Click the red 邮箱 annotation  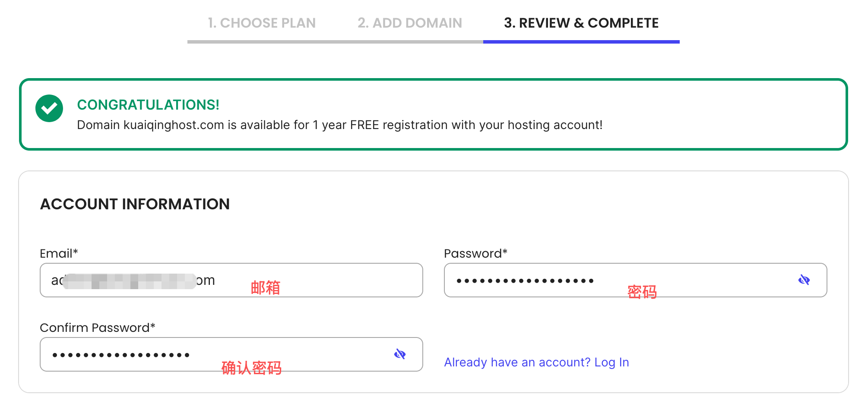coord(266,287)
